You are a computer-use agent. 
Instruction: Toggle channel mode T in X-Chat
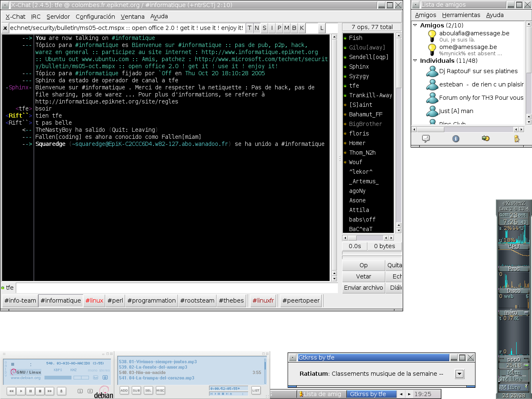249,28
